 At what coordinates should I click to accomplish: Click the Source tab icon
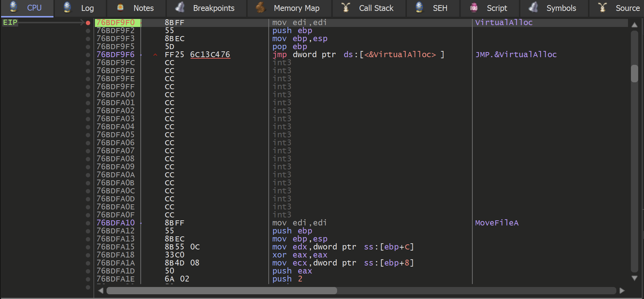click(x=603, y=7)
